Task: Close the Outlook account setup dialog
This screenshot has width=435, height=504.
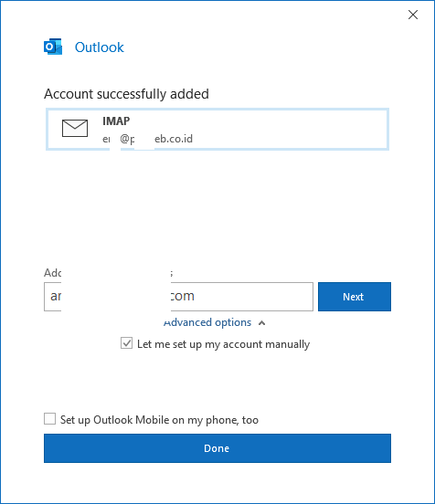Action: 413,15
